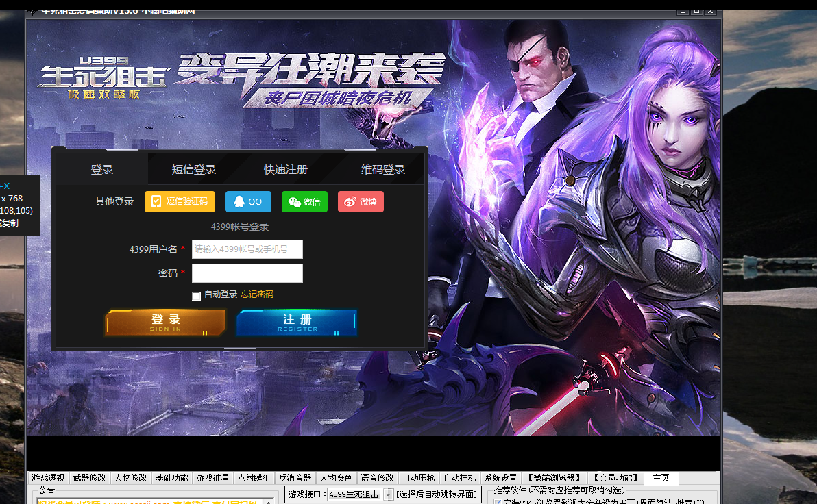Switch to the 主页 tab

pos(661,478)
